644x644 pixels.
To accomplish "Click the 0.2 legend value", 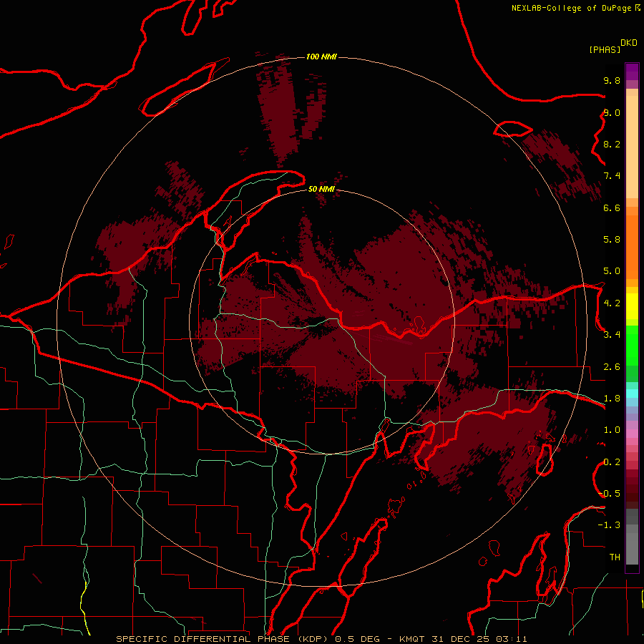I will (x=612, y=462).
